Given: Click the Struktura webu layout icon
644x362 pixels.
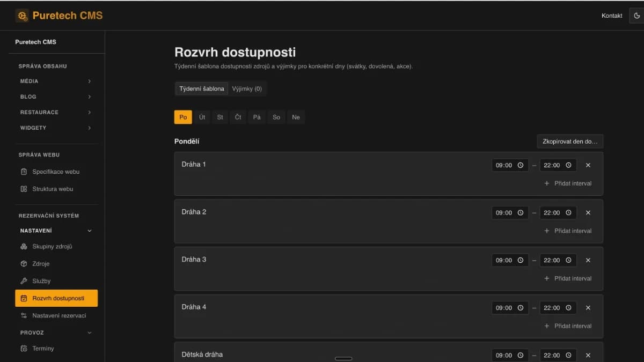Looking at the screenshot, I should pyautogui.click(x=24, y=189).
